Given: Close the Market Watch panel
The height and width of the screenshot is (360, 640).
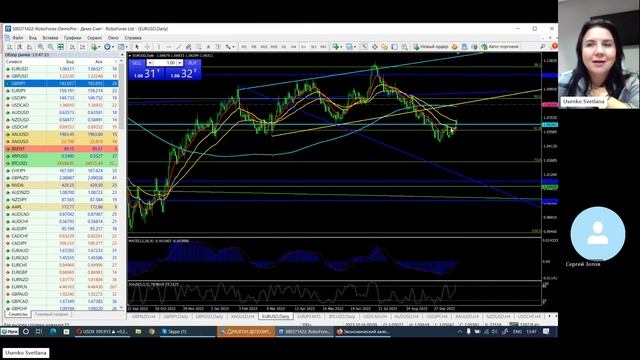Looking at the screenshot, I should 122,54.
